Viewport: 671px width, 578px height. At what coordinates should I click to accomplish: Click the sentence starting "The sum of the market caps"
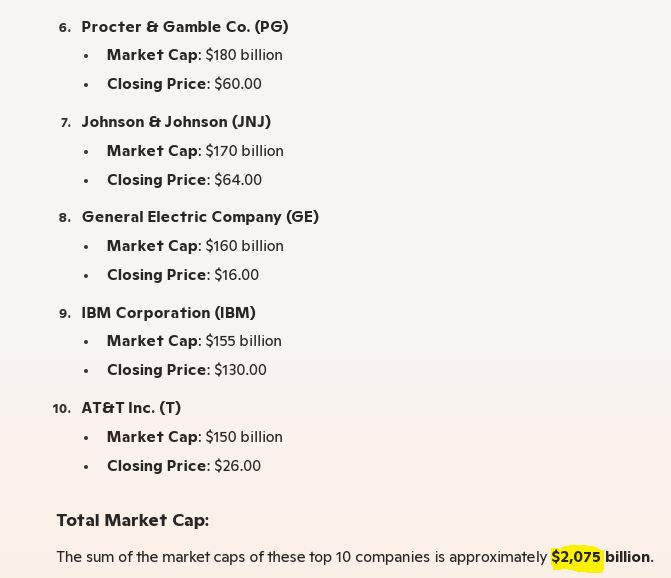coord(300,557)
